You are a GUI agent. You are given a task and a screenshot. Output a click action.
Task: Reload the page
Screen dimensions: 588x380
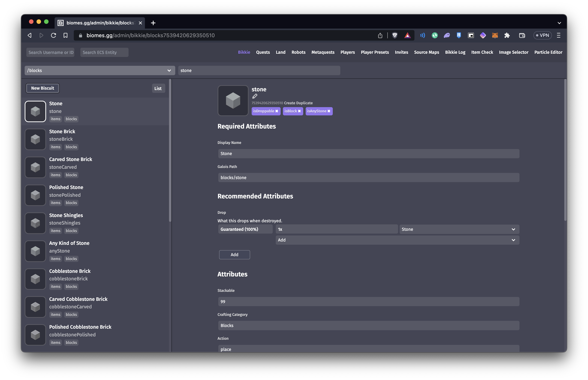pyautogui.click(x=53, y=35)
